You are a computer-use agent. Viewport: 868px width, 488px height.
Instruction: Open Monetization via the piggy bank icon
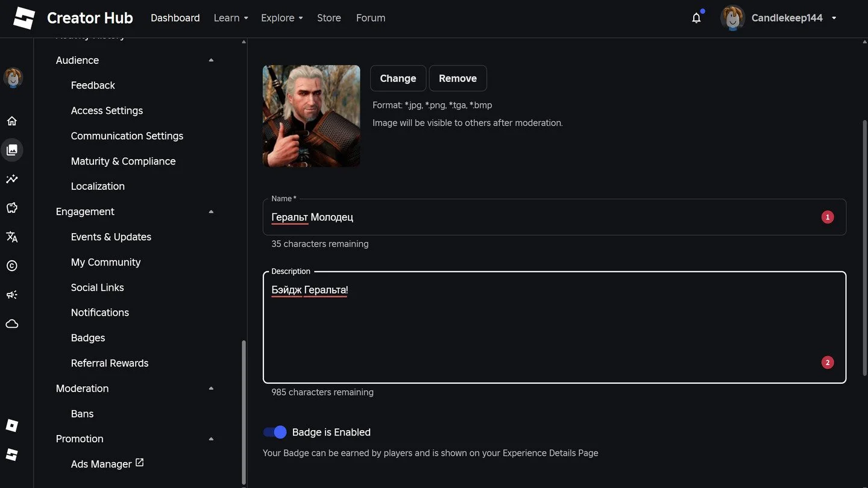(12, 208)
